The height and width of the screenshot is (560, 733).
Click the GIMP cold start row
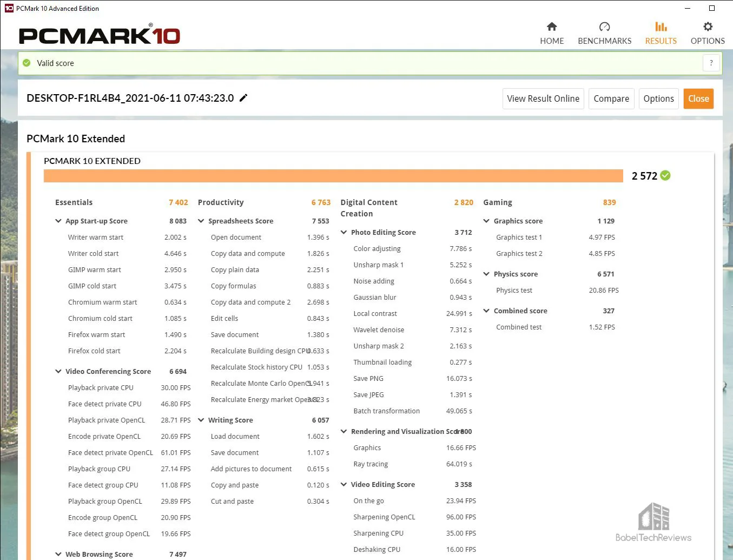pyautogui.click(x=127, y=286)
